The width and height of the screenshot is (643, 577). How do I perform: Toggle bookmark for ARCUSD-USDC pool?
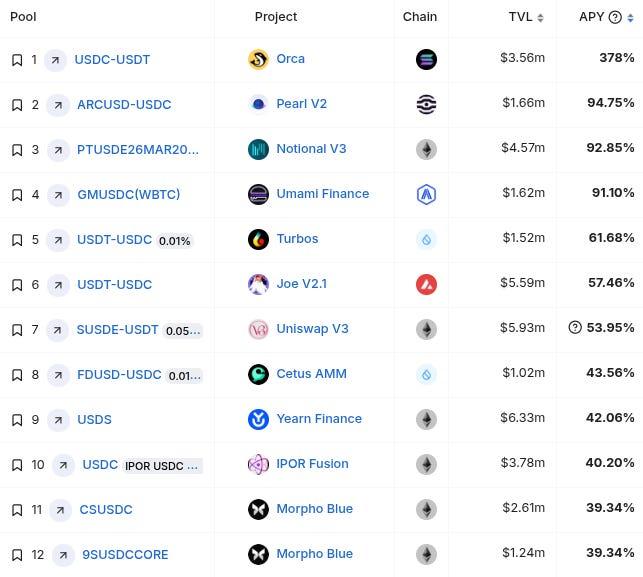(17, 105)
